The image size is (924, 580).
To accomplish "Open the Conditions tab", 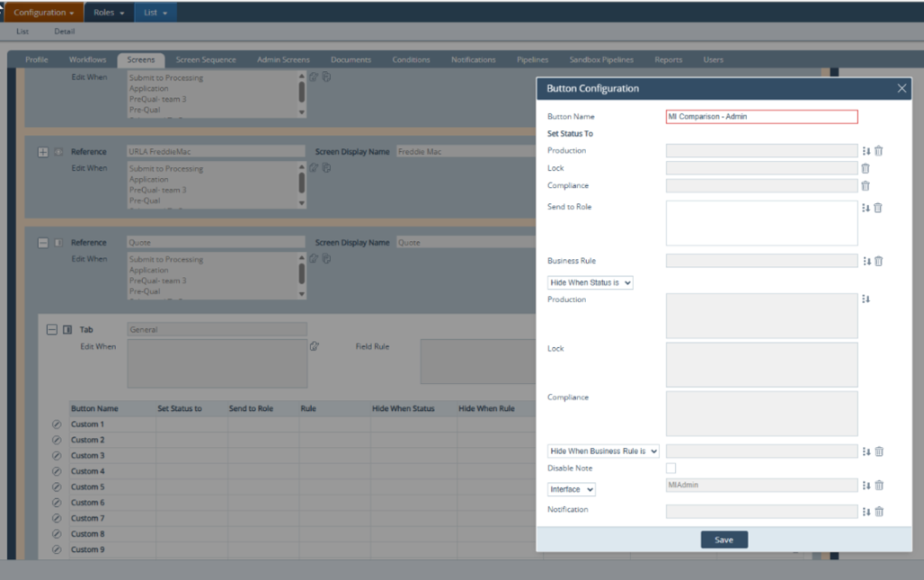I will click(411, 59).
